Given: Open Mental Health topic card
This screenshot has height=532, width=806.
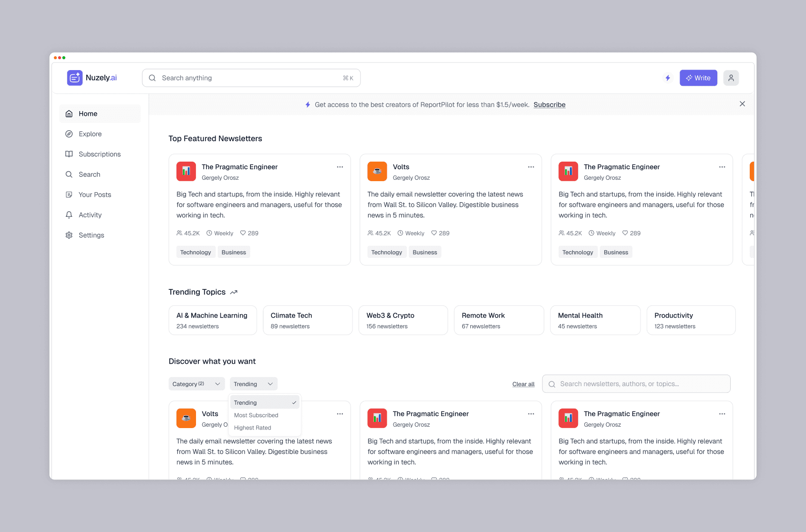Looking at the screenshot, I should click(595, 320).
